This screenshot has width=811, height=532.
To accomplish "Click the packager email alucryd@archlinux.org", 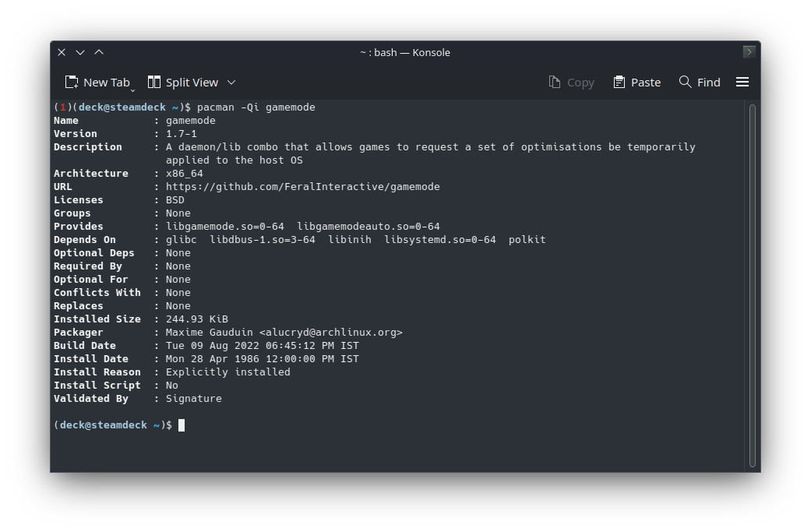I will (330, 333).
